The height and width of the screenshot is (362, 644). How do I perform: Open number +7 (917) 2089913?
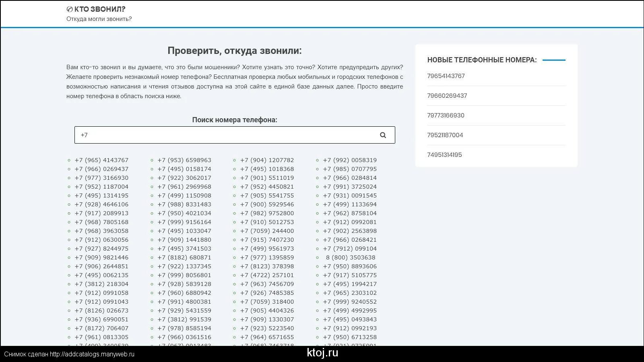[101, 213]
